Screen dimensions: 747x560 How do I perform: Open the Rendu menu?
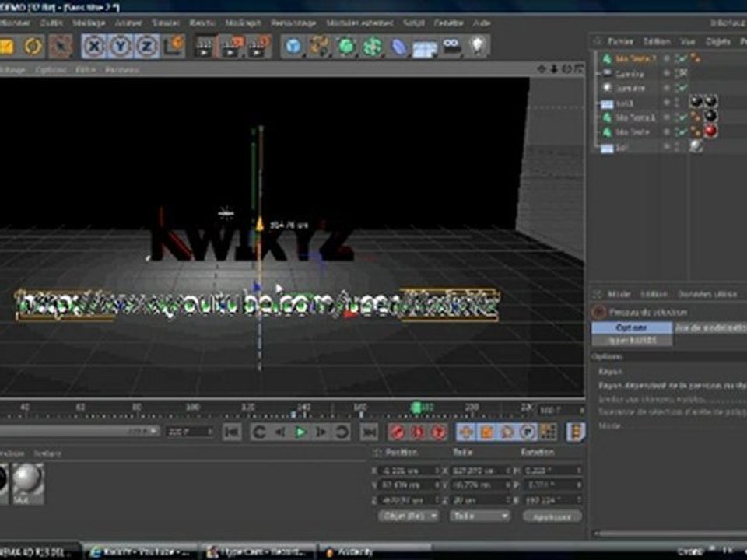click(x=202, y=23)
